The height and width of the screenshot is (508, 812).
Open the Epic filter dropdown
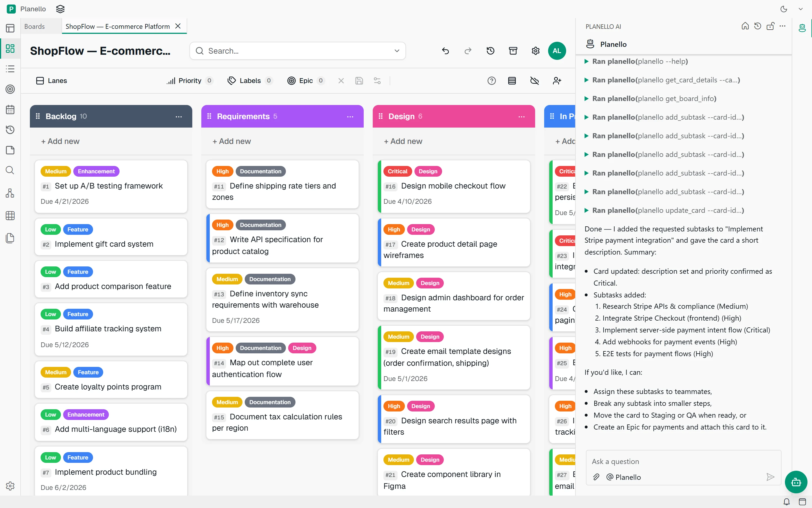(306, 81)
